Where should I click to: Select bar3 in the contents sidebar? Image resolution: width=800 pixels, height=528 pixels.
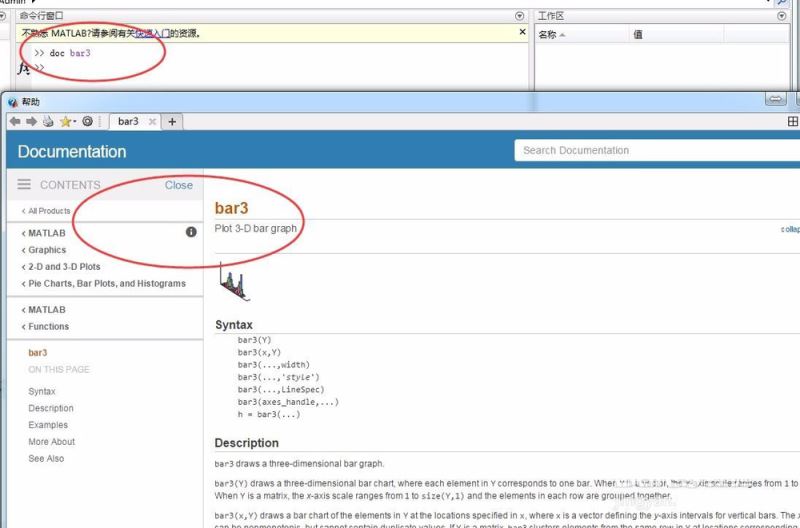coord(38,353)
